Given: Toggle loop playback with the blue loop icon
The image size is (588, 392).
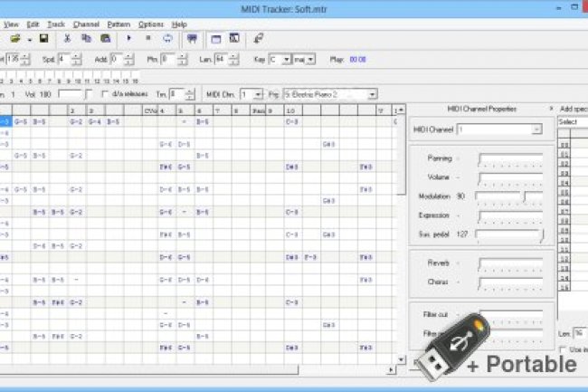Looking at the screenshot, I should click(167, 39).
